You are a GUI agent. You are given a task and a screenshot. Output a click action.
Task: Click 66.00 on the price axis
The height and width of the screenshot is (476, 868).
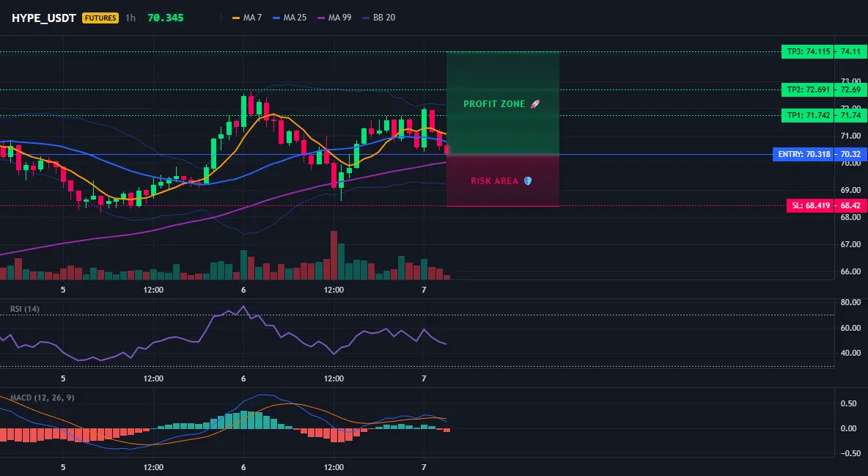click(850, 271)
